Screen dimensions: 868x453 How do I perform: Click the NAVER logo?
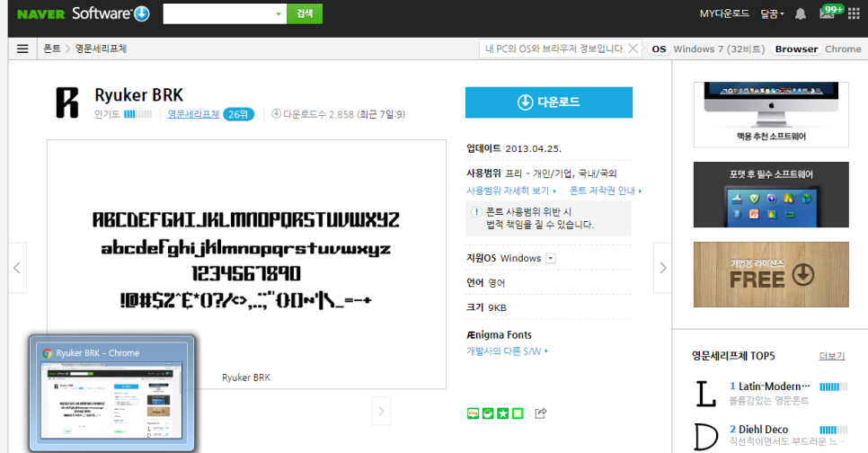[x=41, y=13]
